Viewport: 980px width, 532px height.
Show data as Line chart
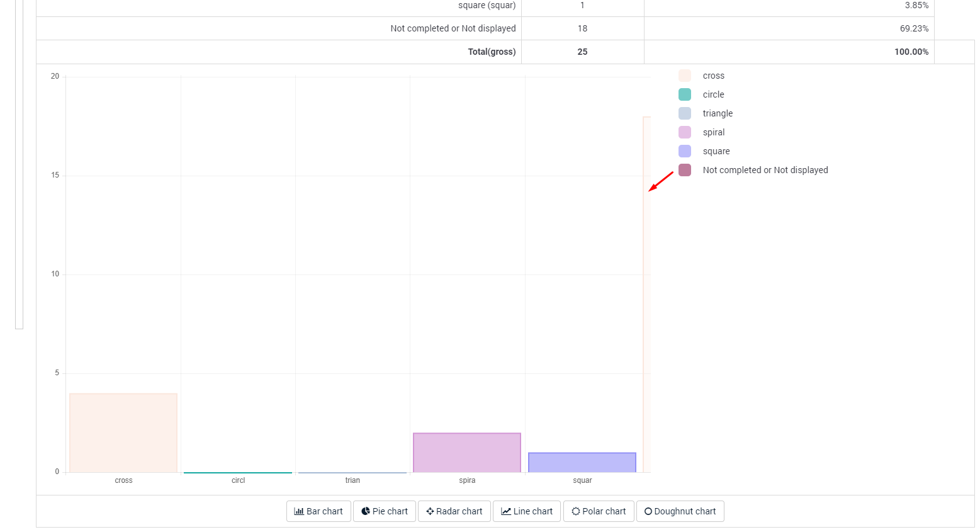526,511
